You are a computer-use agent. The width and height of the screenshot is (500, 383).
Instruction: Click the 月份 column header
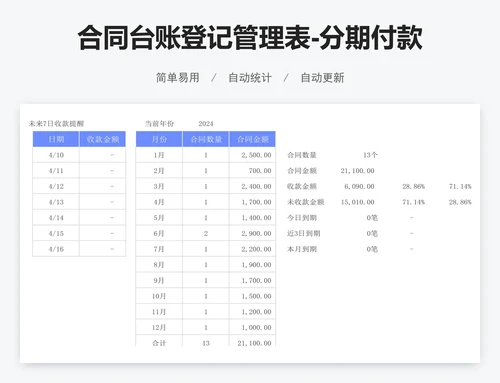click(x=159, y=139)
